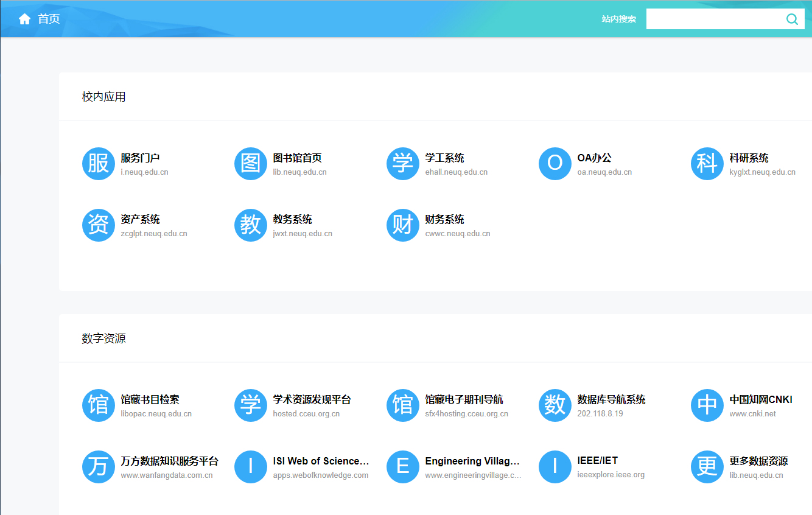Open the 中国知网CNKI link title

(x=761, y=400)
